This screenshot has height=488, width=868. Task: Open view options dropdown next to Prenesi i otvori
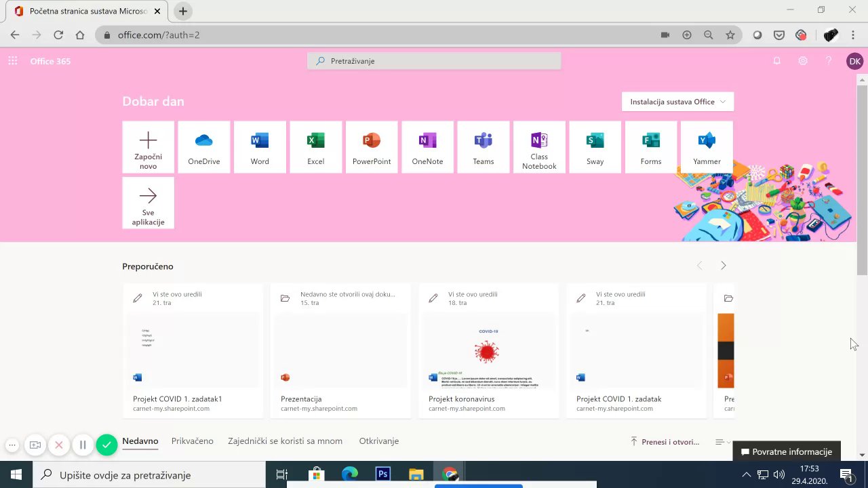tap(723, 442)
